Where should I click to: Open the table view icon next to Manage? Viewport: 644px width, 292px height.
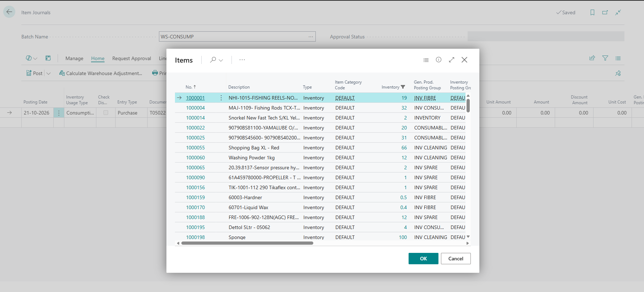point(48,58)
